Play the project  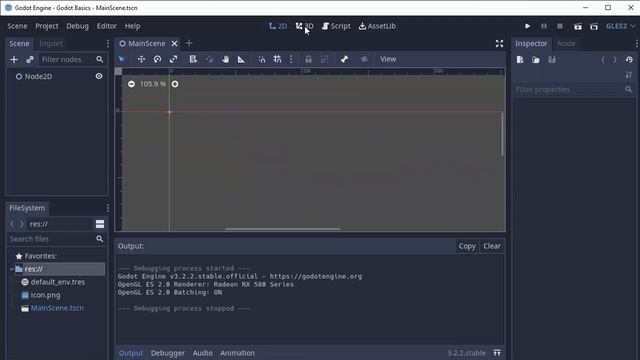tap(527, 26)
